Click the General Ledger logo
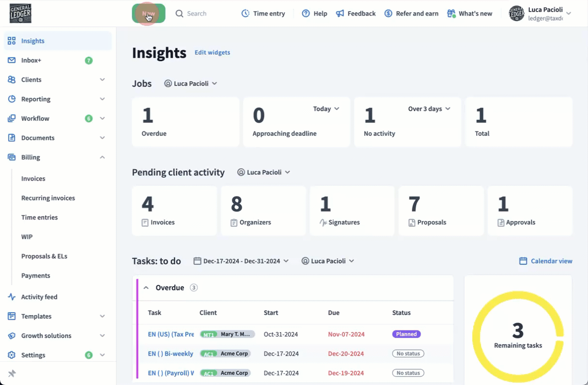 pos(20,14)
